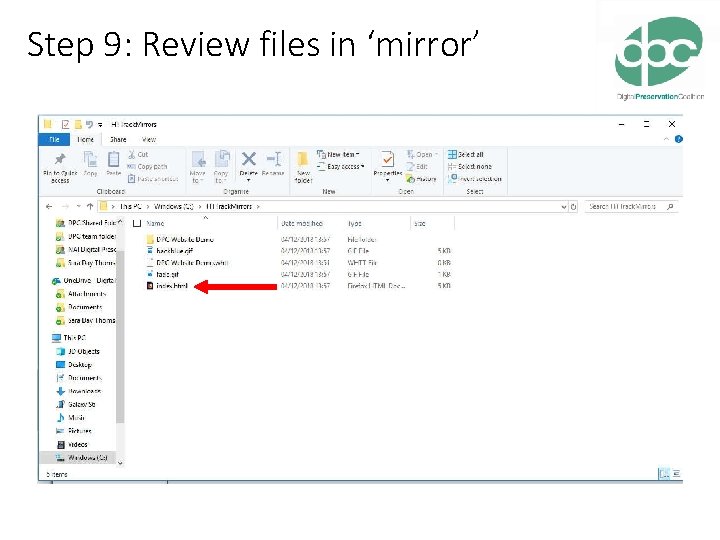The width and height of the screenshot is (720, 540).
Task: Open the File tab
Action: click(54, 139)
